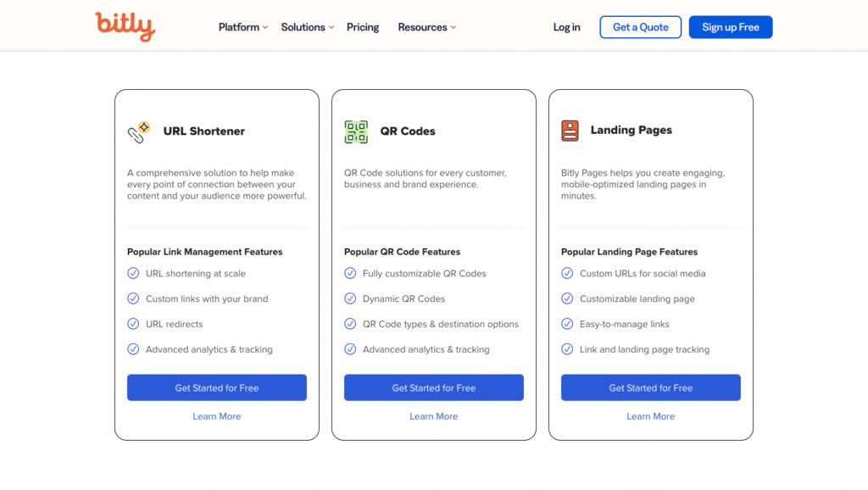
Task: Click the Sign up Free button
Action: 731,27
